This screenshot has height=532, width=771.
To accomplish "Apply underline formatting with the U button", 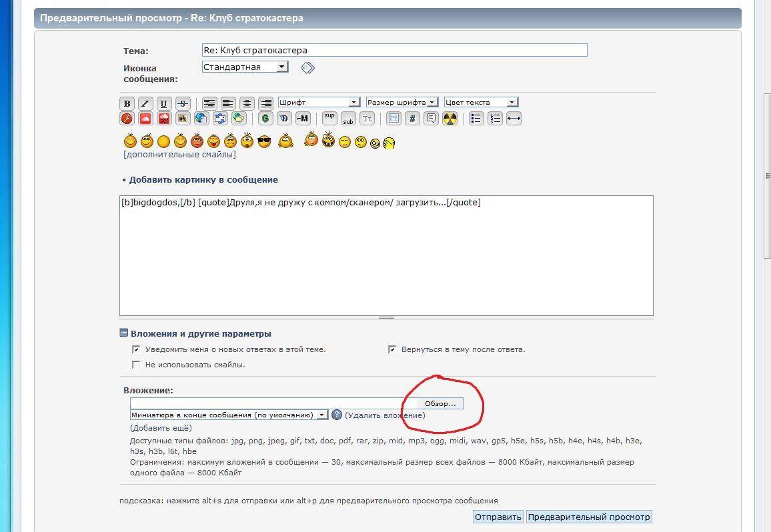I will pos(164,103).
